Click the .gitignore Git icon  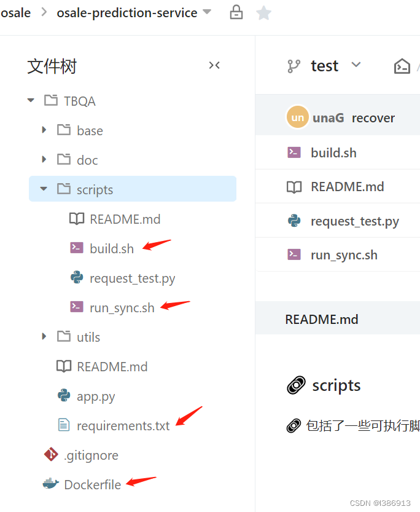point(53,455)
